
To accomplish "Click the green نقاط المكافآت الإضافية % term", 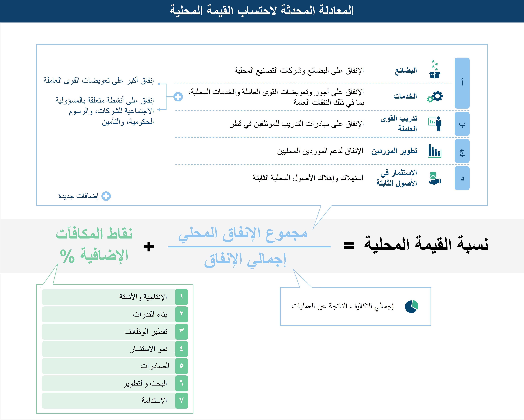I will pyautogui.click(x=94, y=245).
